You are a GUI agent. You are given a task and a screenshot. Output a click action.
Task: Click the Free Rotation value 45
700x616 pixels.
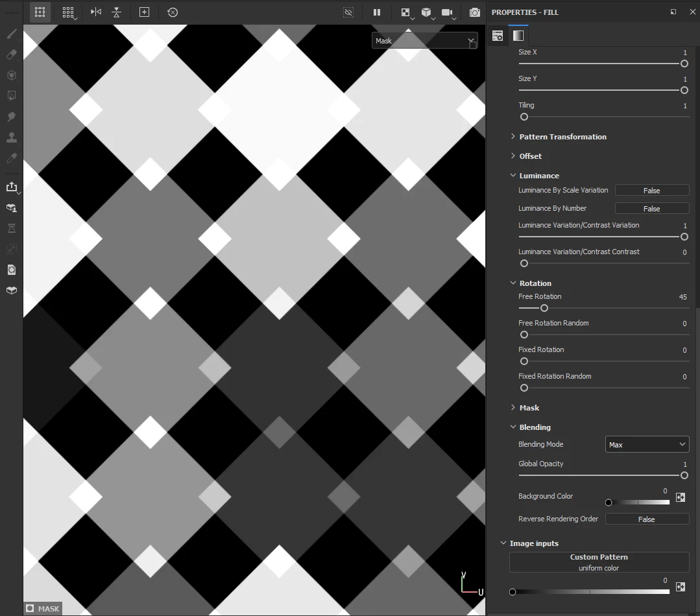tap(682, 297)
